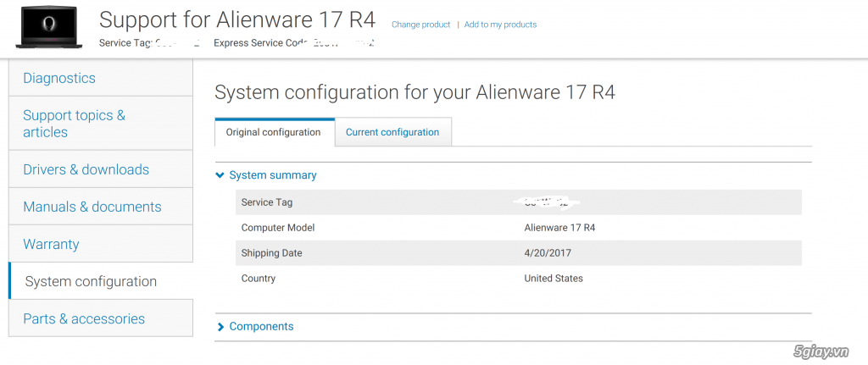Screen dimensions: 868x365
Task: Click the 4/20/2017 shipping date value
Action: click(548, 253)
